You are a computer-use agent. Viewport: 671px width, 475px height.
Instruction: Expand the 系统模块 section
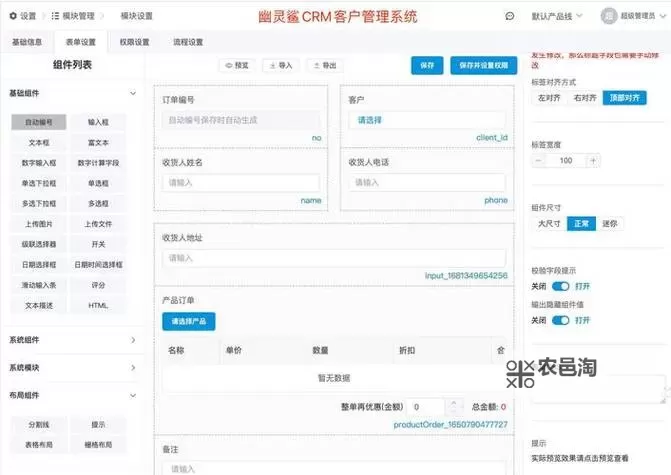tap(133, 368)
